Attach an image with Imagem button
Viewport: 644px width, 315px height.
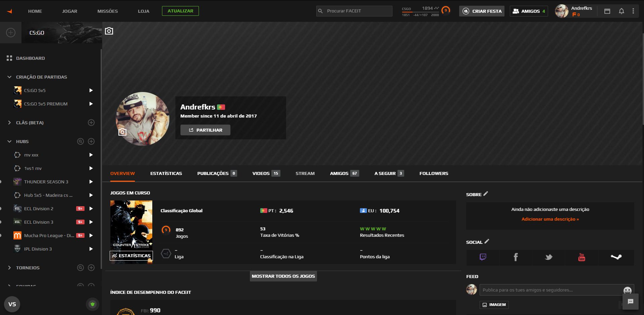494,305
